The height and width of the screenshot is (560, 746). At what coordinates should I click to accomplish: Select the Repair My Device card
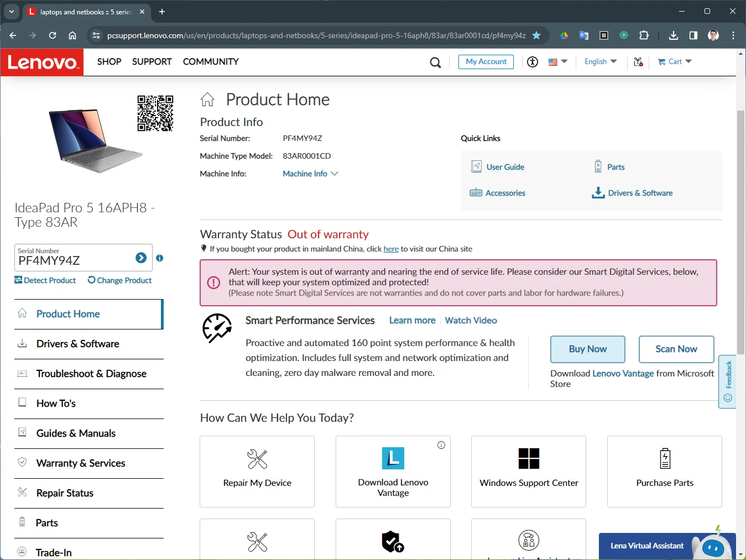257,472
